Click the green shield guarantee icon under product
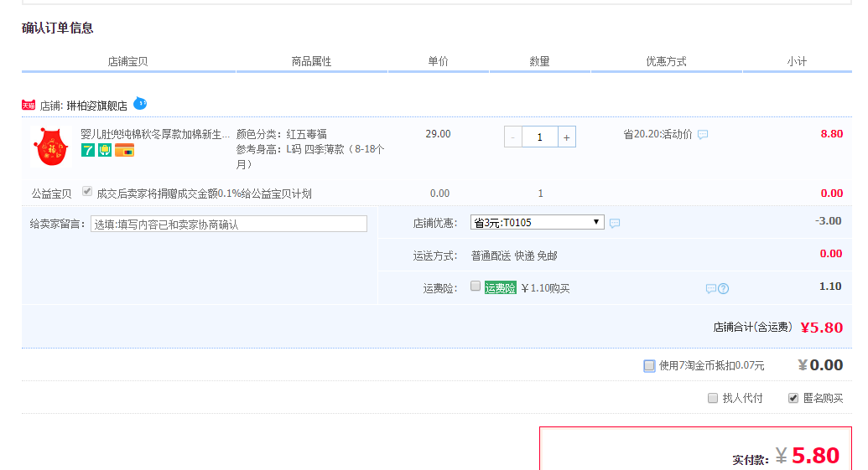Viewport: 868px width, 470px height. pos(105,150)
